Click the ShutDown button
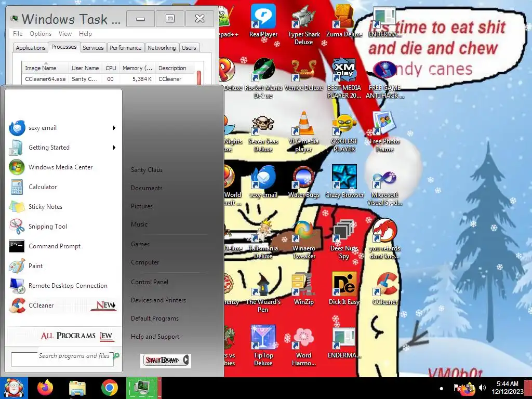532x399 pixels. point(162,361)
